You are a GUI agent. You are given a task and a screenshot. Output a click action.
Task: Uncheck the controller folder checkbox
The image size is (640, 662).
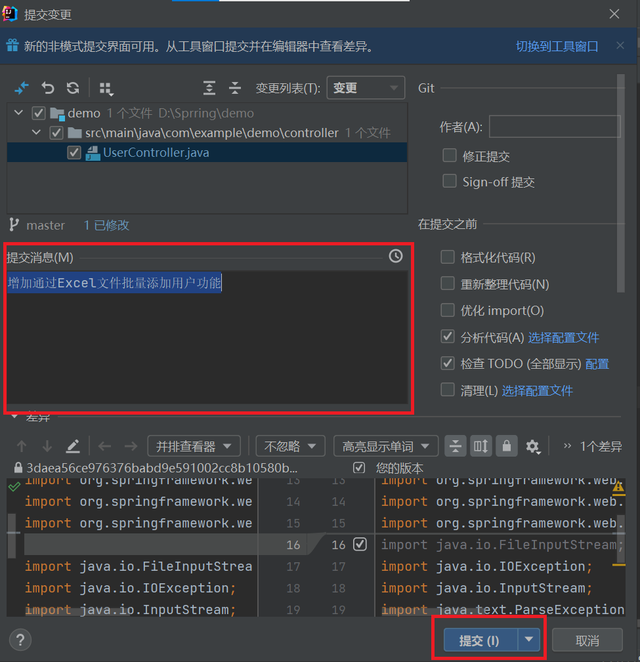56,133
